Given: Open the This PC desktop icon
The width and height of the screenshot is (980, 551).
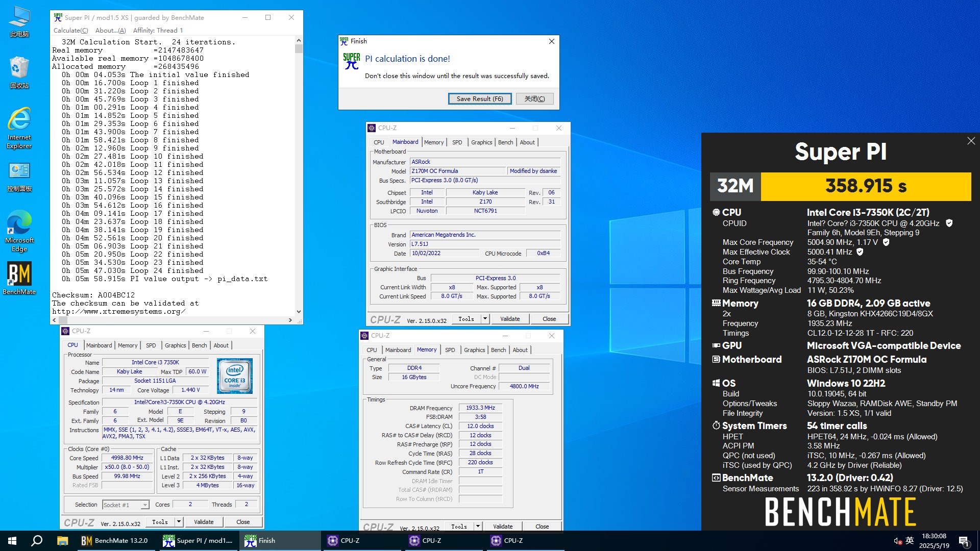Looking at the screenshot, I should click(19, 21).
